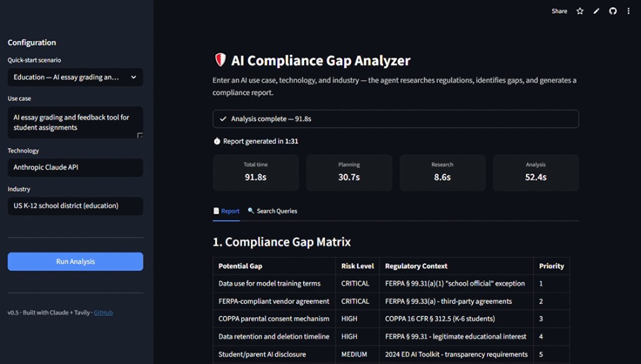
Task: Click the Potential Gap column header
Action: tap(274, 266)
